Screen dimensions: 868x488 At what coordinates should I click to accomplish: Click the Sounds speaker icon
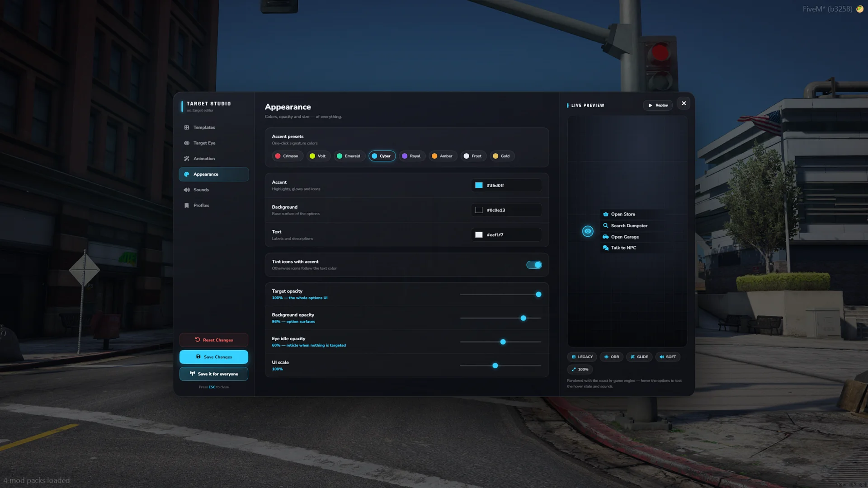[187, 190]
